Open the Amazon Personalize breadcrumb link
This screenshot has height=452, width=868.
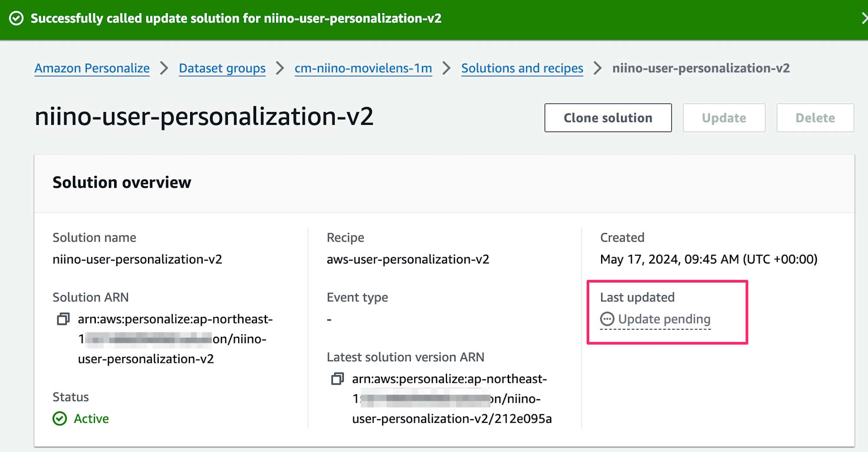coord(92,68)
